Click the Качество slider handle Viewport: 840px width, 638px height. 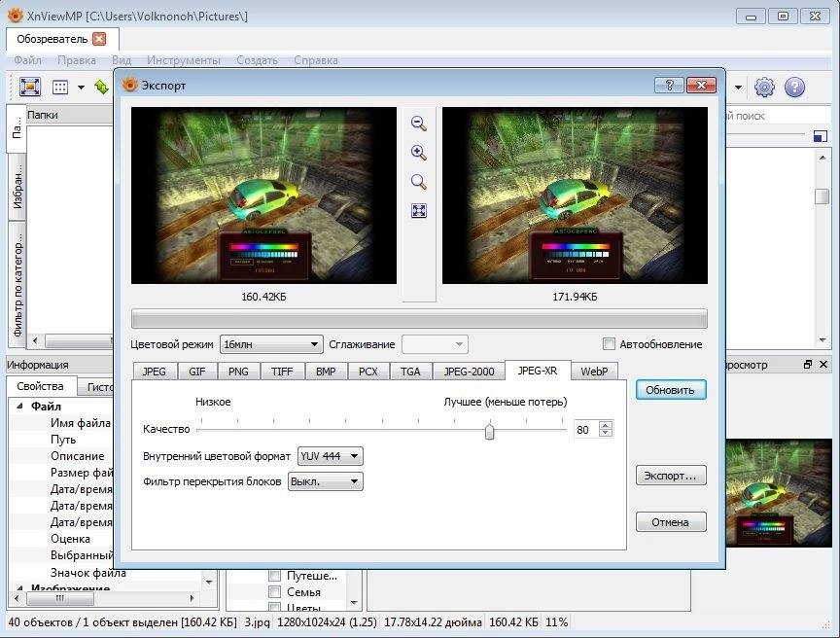(489, 431)
